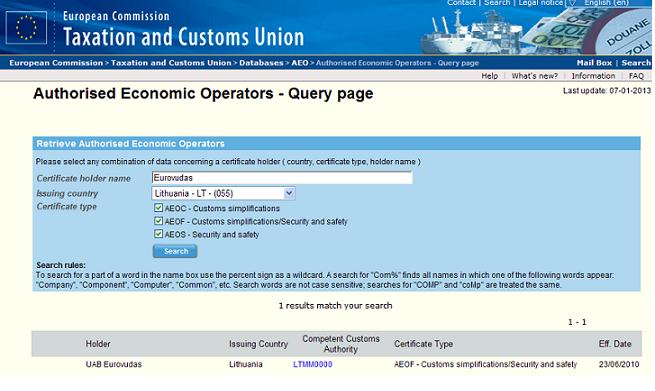655x391 pixels.
Task: Open What's new? page
Action: click(535, 76)
